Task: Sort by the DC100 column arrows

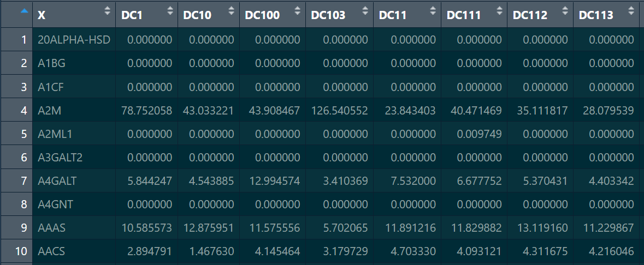Action: pyautogui.click(x=297, y=11)
